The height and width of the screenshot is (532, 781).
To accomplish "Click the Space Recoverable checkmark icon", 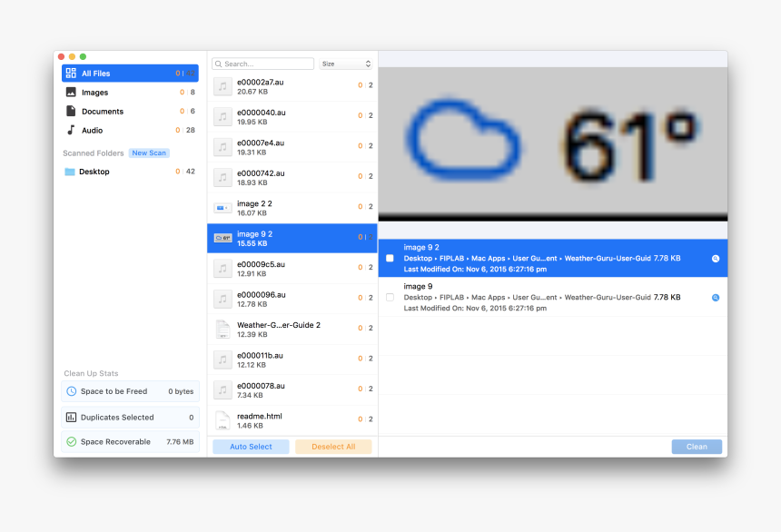I will (x=71, y=442).
